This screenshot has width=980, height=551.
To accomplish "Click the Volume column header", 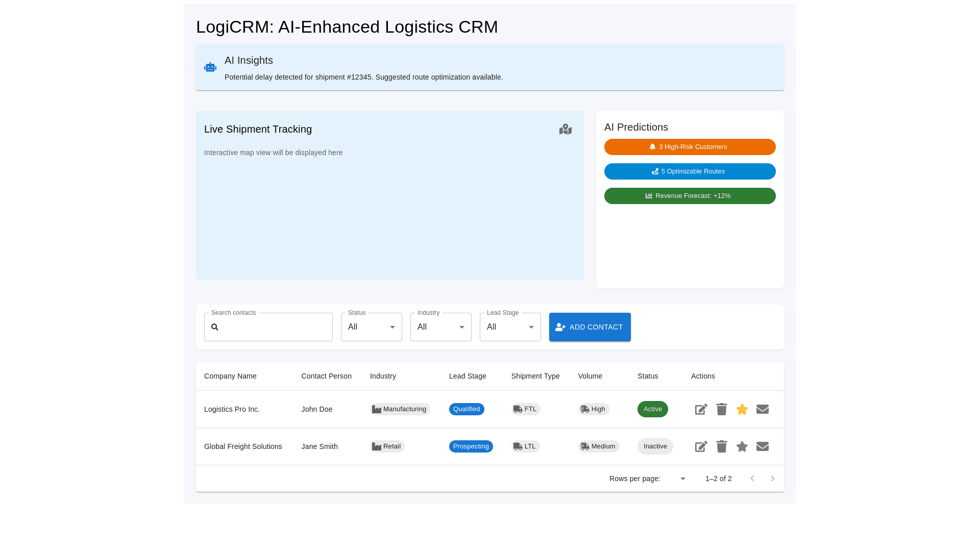I will 590,376.
